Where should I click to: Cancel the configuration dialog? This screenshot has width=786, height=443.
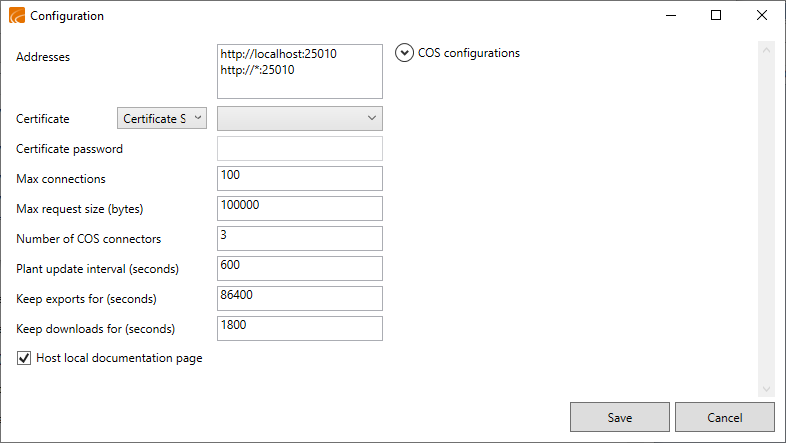point(725,417)
